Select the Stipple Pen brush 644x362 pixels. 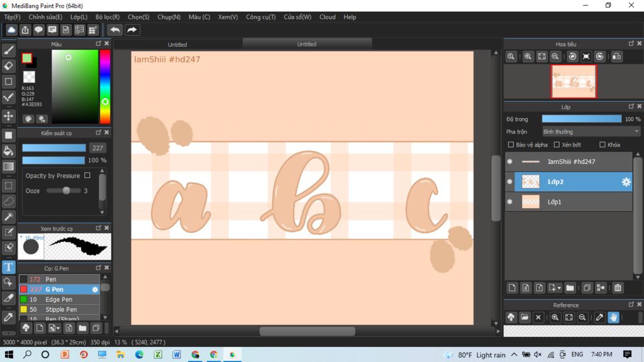[x=59, y=309]
